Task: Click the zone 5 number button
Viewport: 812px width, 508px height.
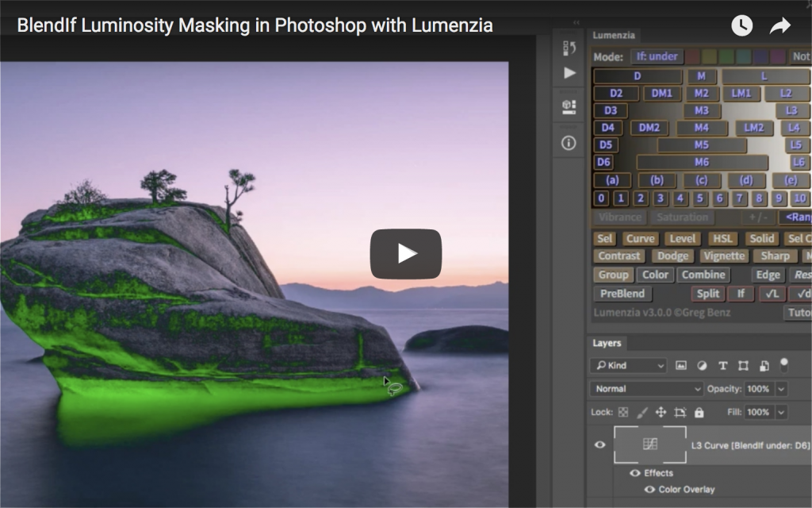Action: (x=699, y=198)
